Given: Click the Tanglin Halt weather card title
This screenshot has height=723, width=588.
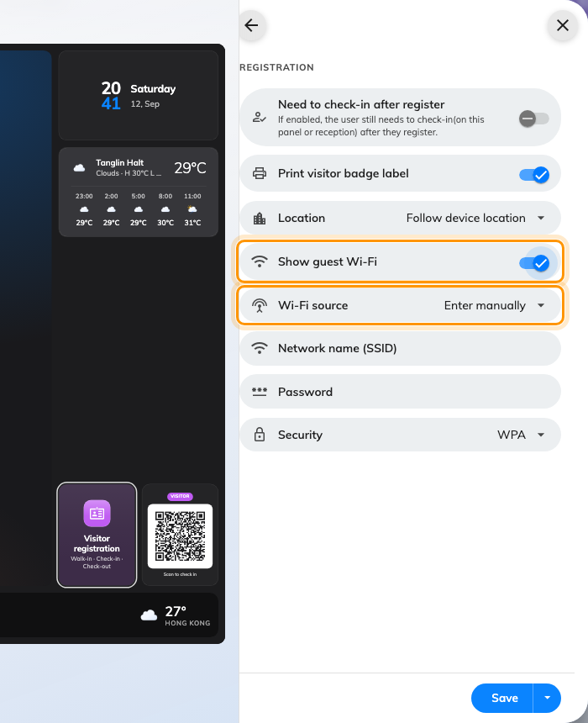Looking at the screenshot, I should tap(120, 163).
